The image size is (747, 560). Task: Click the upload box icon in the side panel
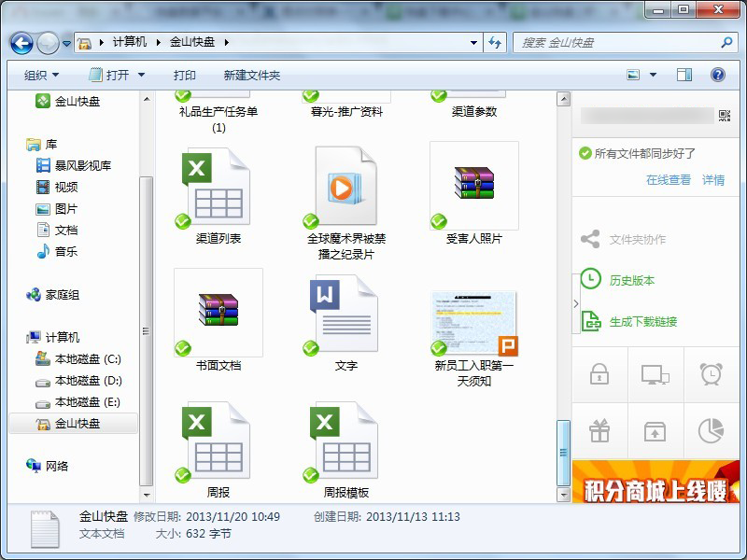(655, 431)
